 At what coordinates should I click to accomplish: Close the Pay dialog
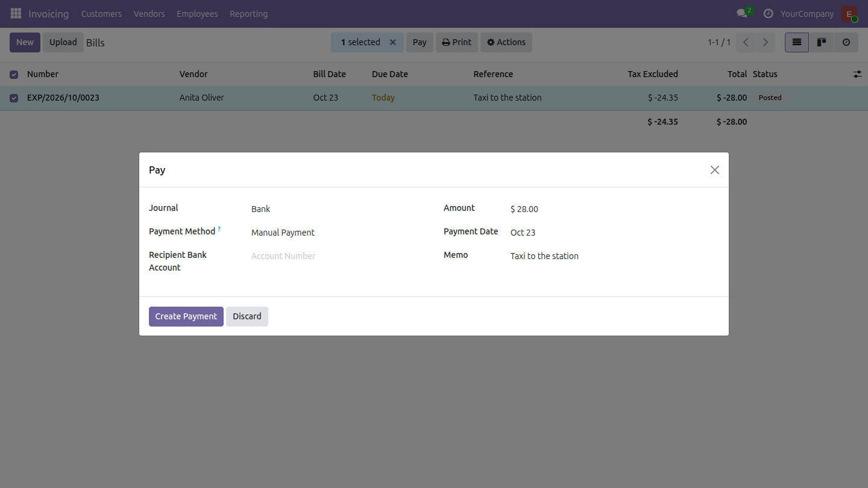pyautogui.click(x=715, y=170)
